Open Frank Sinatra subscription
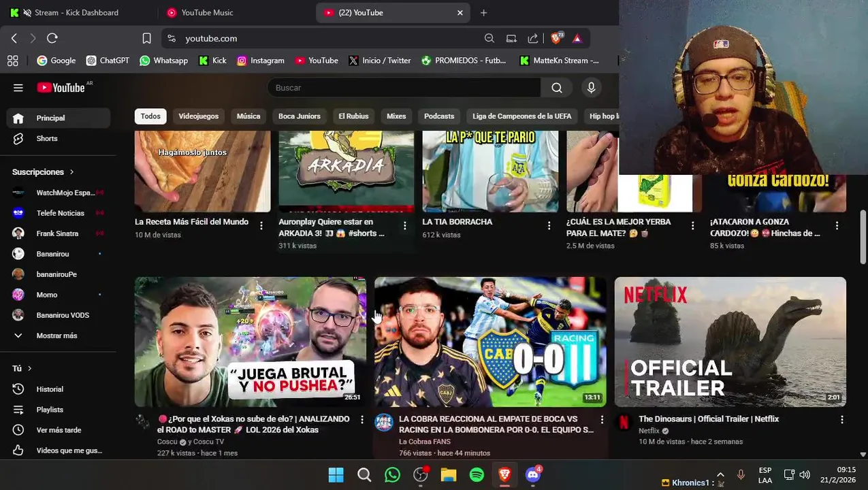Screen dimensions: 868x490 [x=59, y=233]
